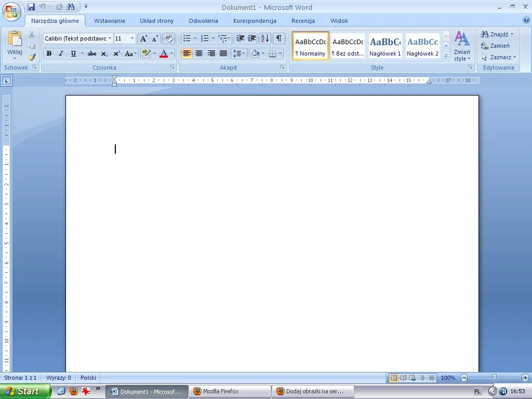532x399 pixels.
Task: Click the Format Painter brush icon
Action: point(32,57)
